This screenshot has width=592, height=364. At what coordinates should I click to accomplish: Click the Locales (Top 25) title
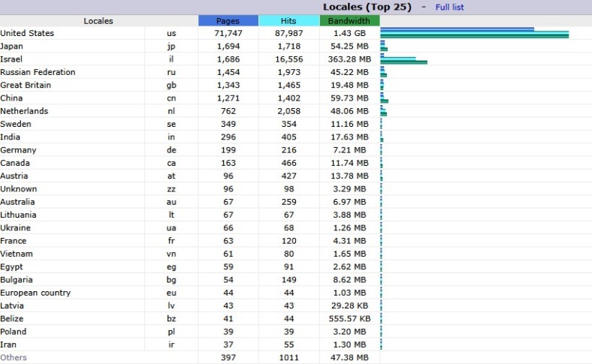pos(367,7)
